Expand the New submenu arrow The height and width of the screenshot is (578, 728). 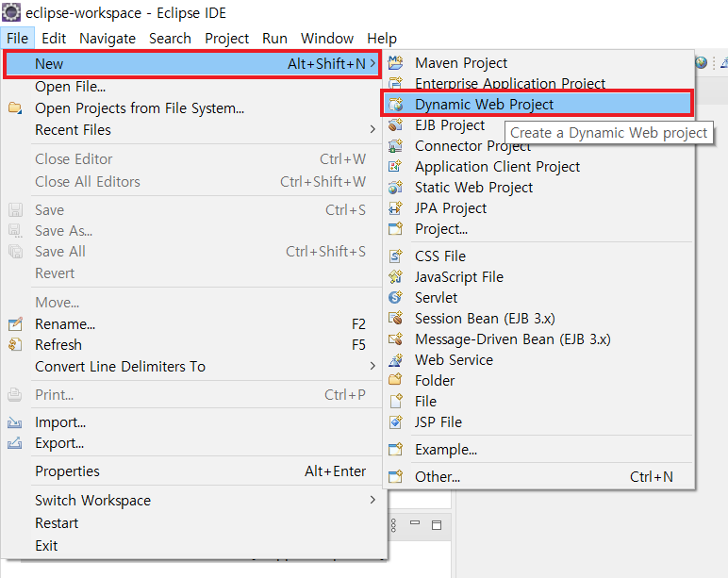coord(372,63)
